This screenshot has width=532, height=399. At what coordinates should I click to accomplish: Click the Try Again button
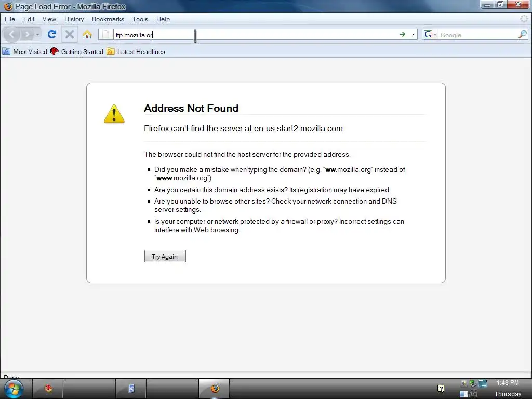point(165,256)
